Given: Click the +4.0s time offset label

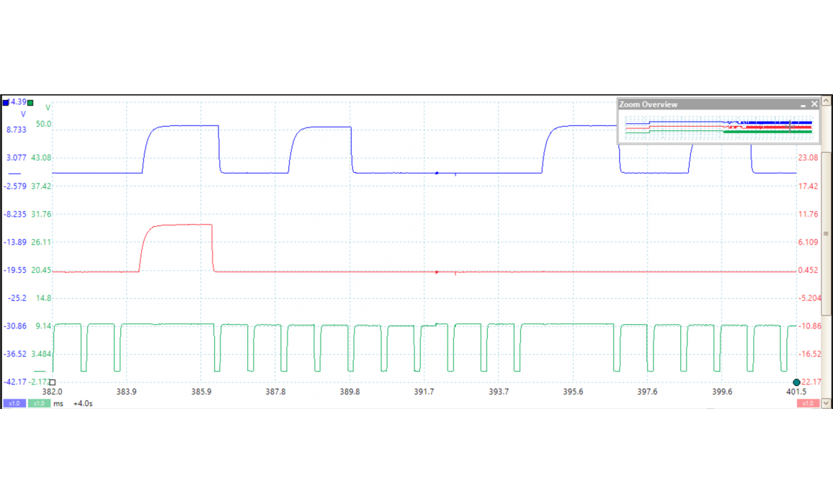Looking at the screenshot, I should point(83,404).
